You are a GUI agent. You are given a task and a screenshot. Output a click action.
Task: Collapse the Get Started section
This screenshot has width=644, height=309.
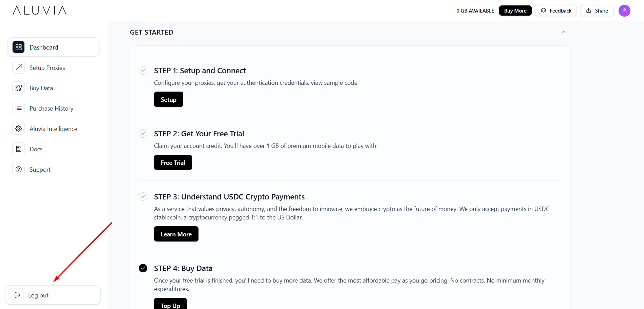tap(564, 32)
